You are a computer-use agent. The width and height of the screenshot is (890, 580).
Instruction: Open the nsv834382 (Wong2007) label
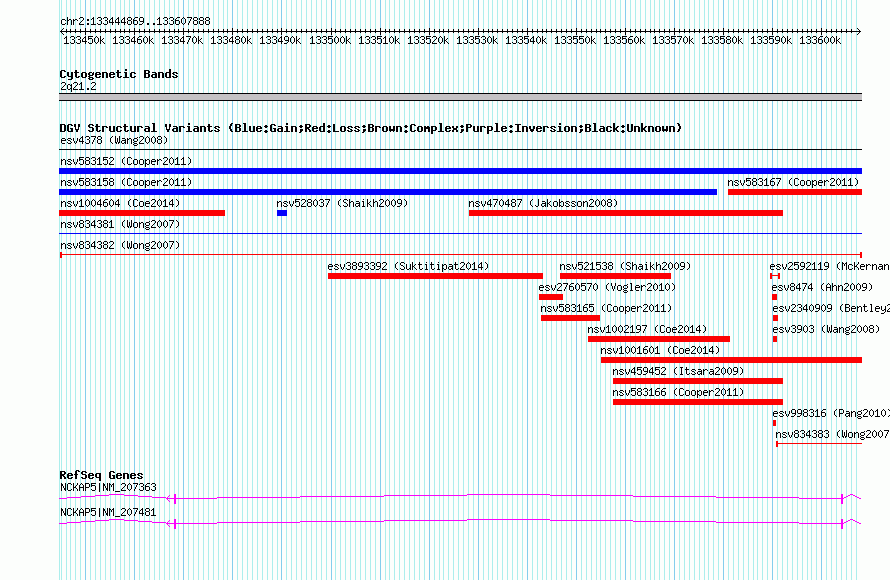coord(120,245)
